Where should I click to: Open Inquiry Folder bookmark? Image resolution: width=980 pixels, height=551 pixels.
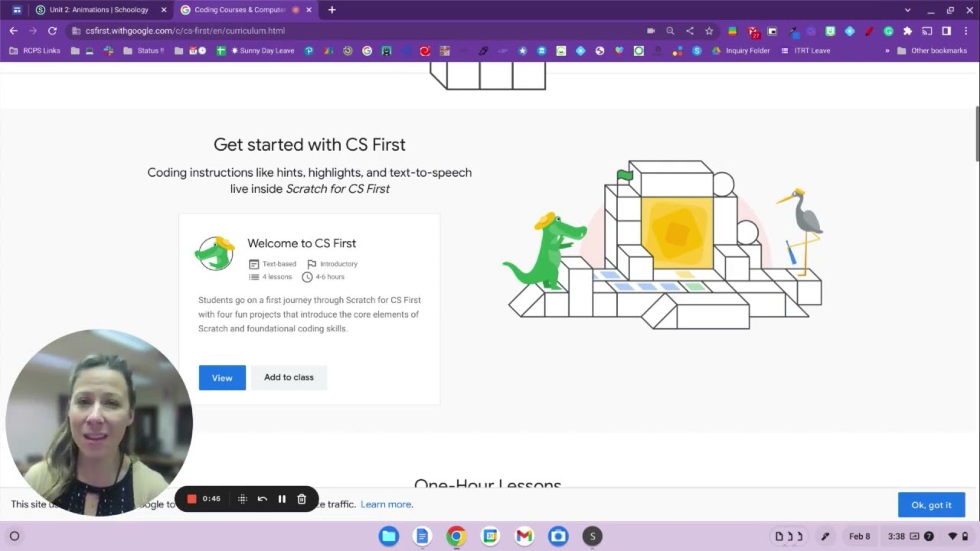pyautogui.click(x=741, y=51)
